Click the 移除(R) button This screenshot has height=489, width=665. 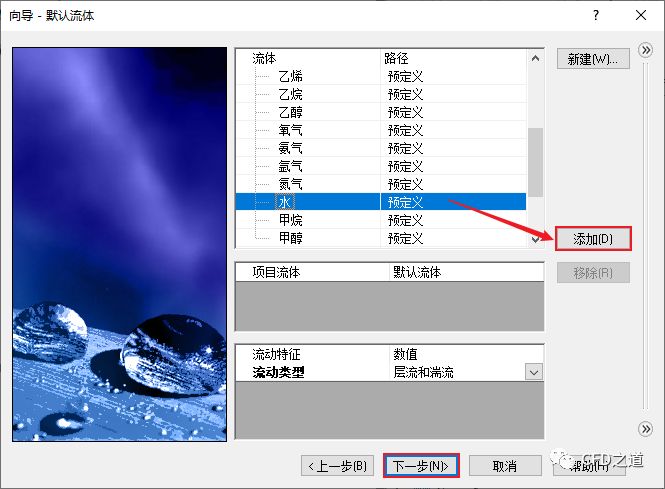click(593, 273)
